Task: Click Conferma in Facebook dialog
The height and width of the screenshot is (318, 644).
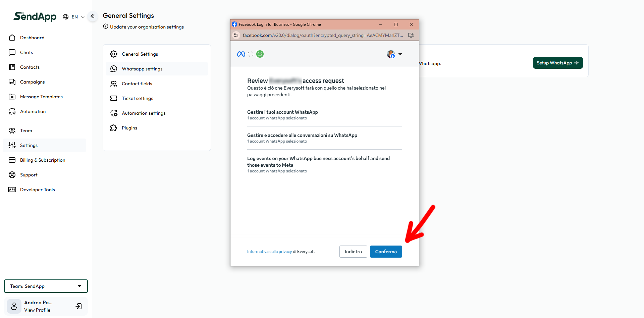Action: point(386,252)
